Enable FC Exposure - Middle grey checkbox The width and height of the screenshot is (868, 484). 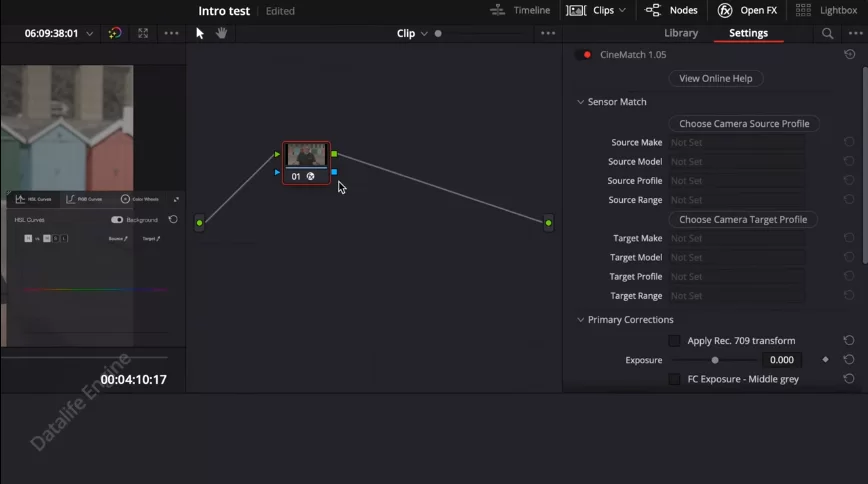674,379
